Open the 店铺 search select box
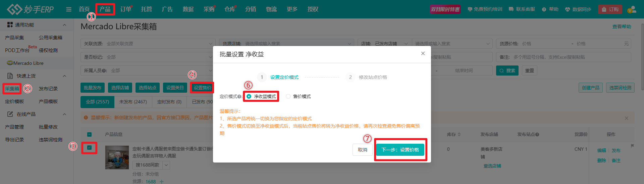This screenshot has height=184, width=644. (x=452, y=44)
